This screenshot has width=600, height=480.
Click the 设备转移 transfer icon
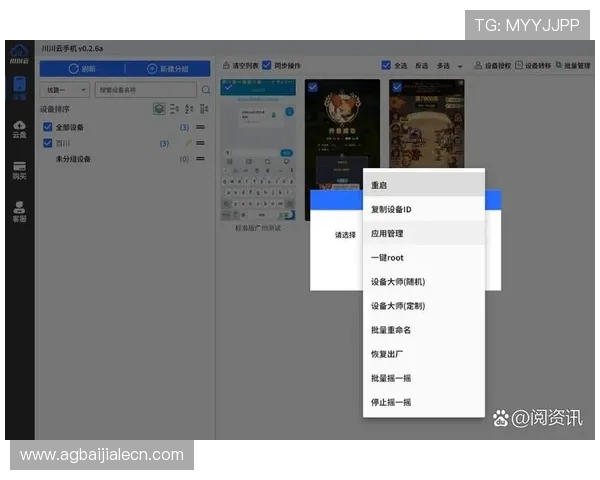click(518, 65)
